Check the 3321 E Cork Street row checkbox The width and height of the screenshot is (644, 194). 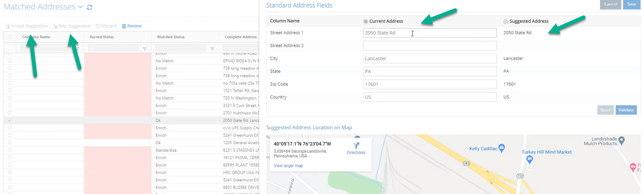pyautogui.click(x=10, y=105)
